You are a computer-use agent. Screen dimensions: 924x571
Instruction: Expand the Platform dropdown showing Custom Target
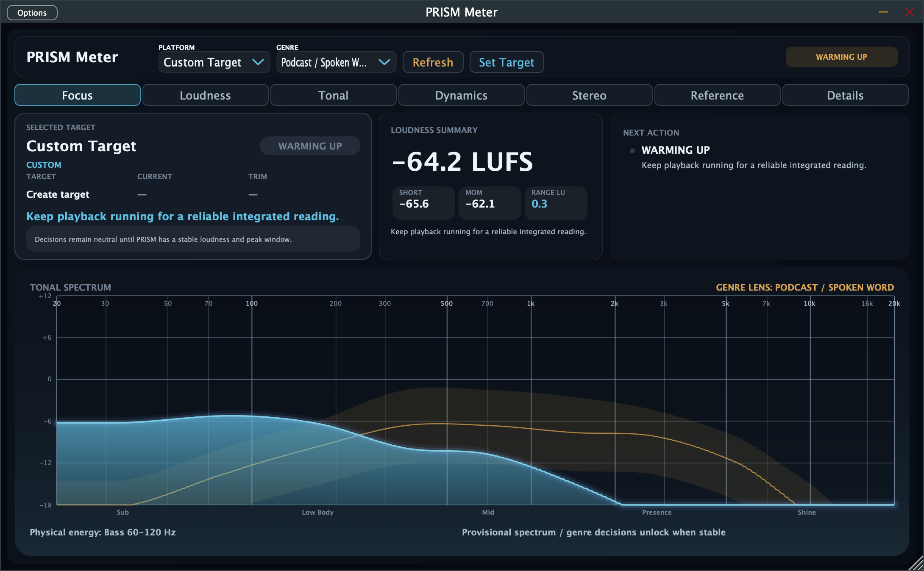click(214, 62)
